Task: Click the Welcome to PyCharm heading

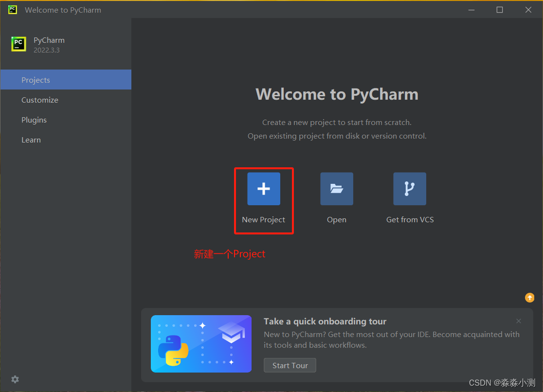Action: point(337,94)
